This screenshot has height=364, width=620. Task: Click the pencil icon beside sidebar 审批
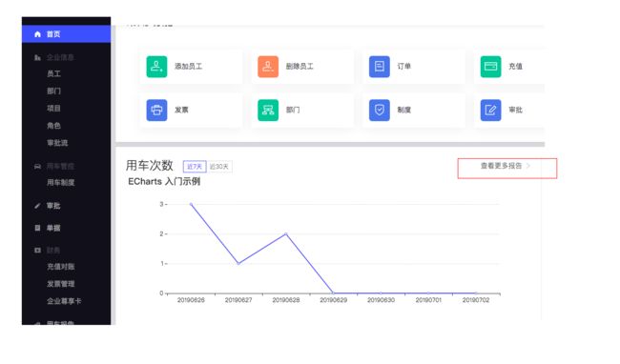37,206
